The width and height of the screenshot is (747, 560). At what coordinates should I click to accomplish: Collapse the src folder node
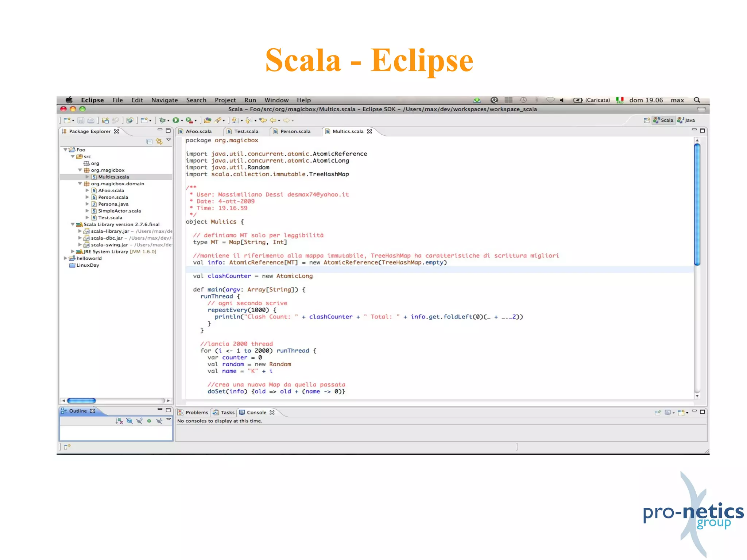pos(73,157)
